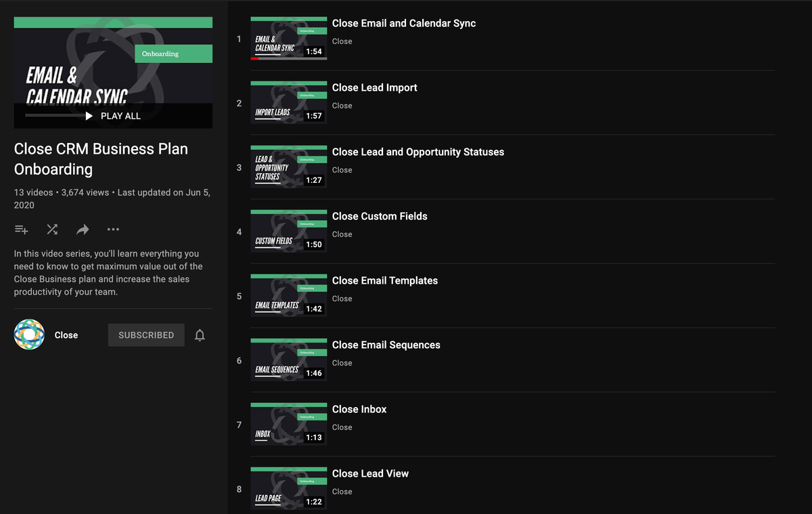
Task: Open Close Custom Fields video title
Action: 380,216
